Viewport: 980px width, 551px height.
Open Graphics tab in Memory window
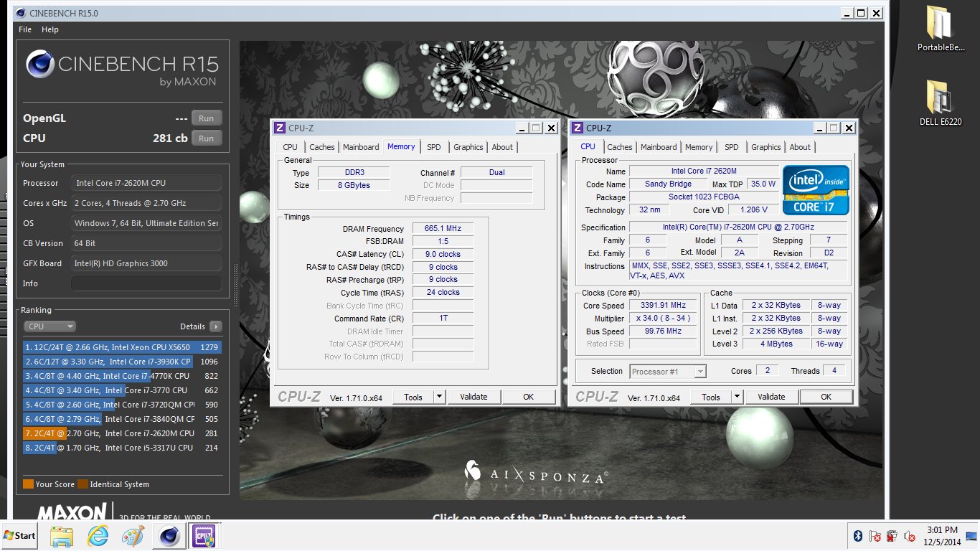pyautogui.click(x=468, y=147)
